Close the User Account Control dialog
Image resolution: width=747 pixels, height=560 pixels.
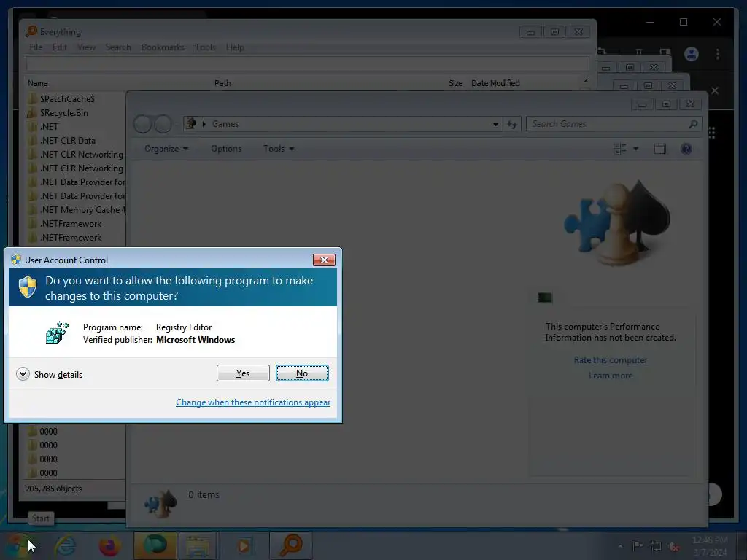coord(324,260)
